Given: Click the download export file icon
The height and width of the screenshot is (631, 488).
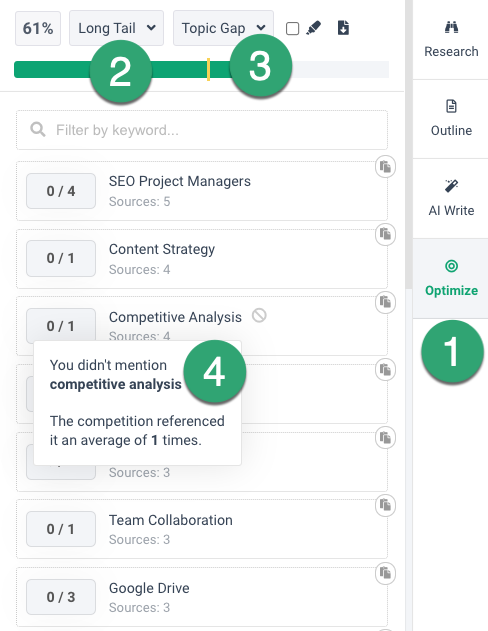Looking at the screenshot, I should pos(343,28).
